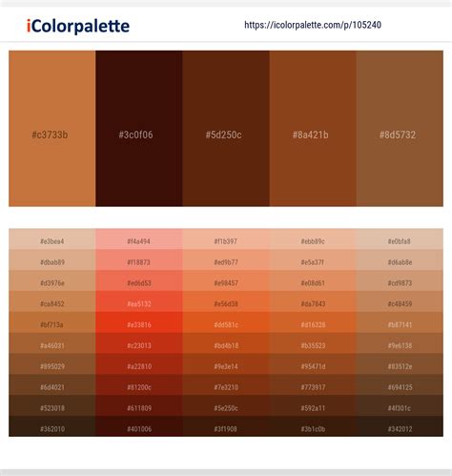Choose the #dd581c orange shade

[226, 322]
